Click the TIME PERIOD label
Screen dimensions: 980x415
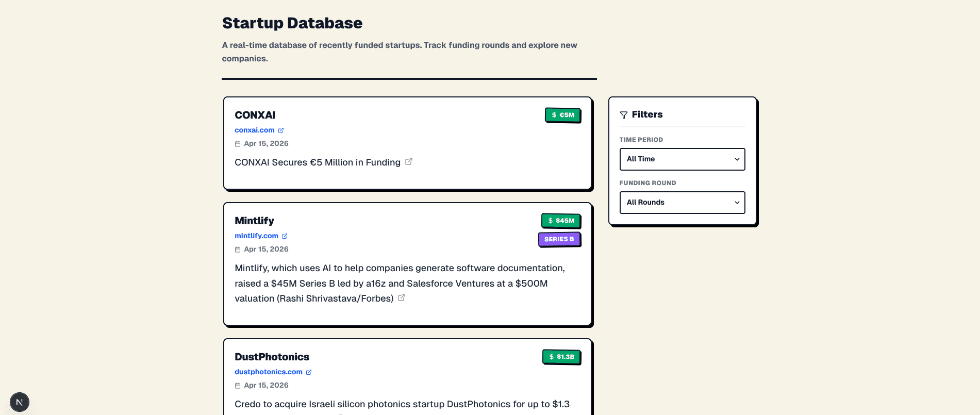tap(641, 140)
